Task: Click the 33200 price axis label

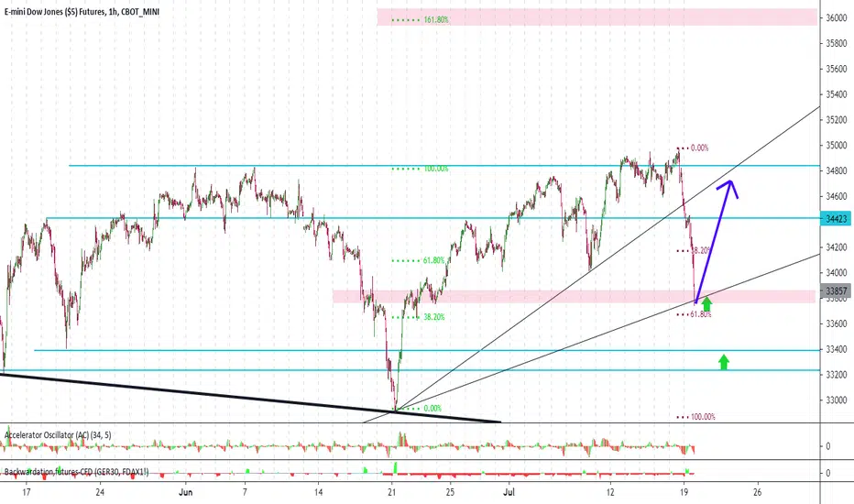Action: (x=836, y=374)
